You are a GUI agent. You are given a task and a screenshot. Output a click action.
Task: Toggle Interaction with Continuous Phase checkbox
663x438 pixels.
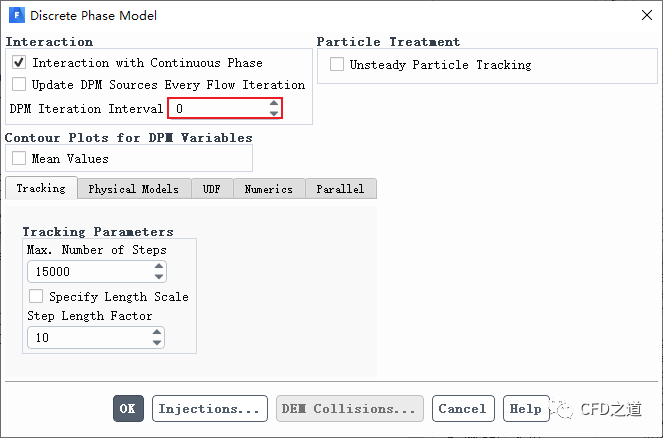click(20, 62)
